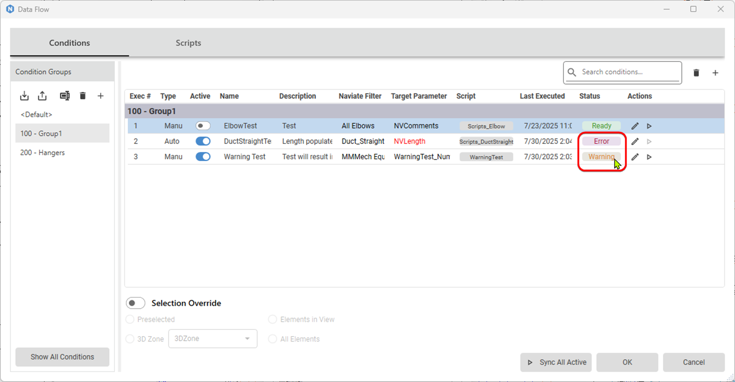735x382 pixels.
Task: Enable the Selection Override switch
Action: 135,303
